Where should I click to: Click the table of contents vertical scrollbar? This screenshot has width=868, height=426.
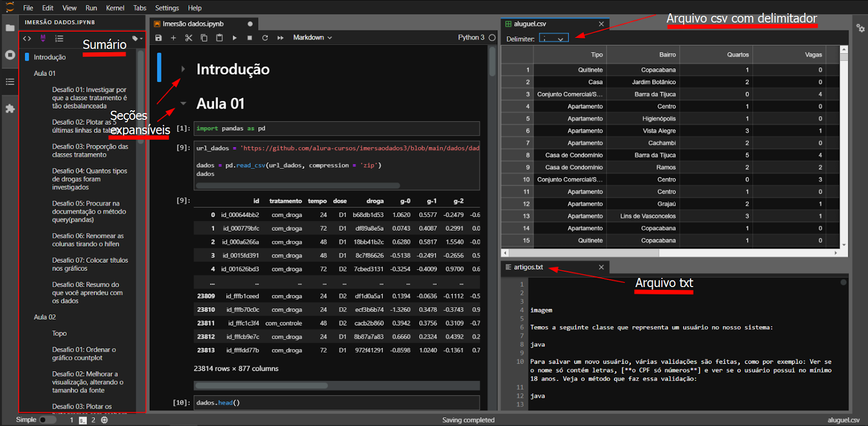tap(141, 97)
